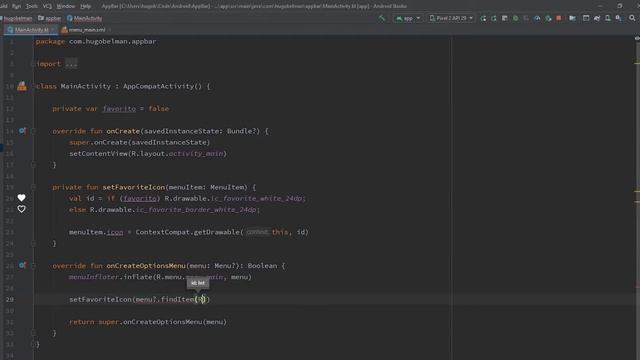640x360 pixels.
Task: Click the folded import ellipsis placeholder
Action: click(71, 64)
